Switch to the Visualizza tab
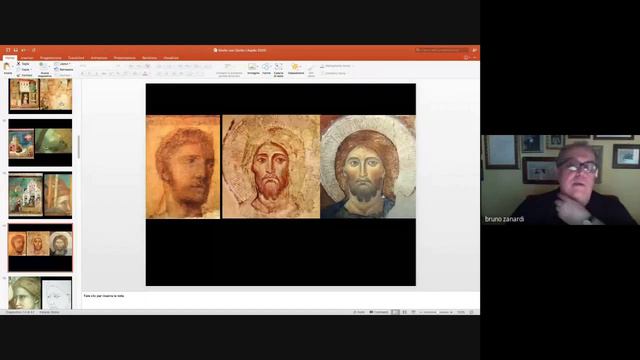 point(171,58)
